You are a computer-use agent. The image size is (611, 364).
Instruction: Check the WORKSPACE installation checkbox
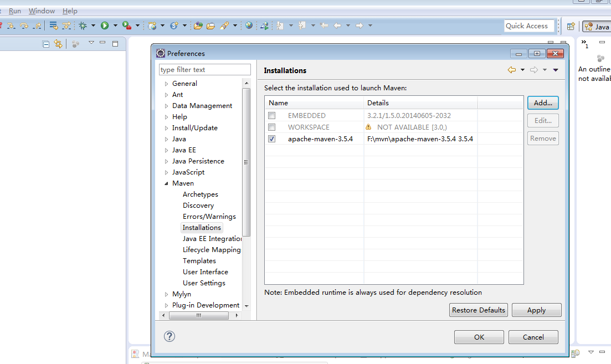[271, 127]
